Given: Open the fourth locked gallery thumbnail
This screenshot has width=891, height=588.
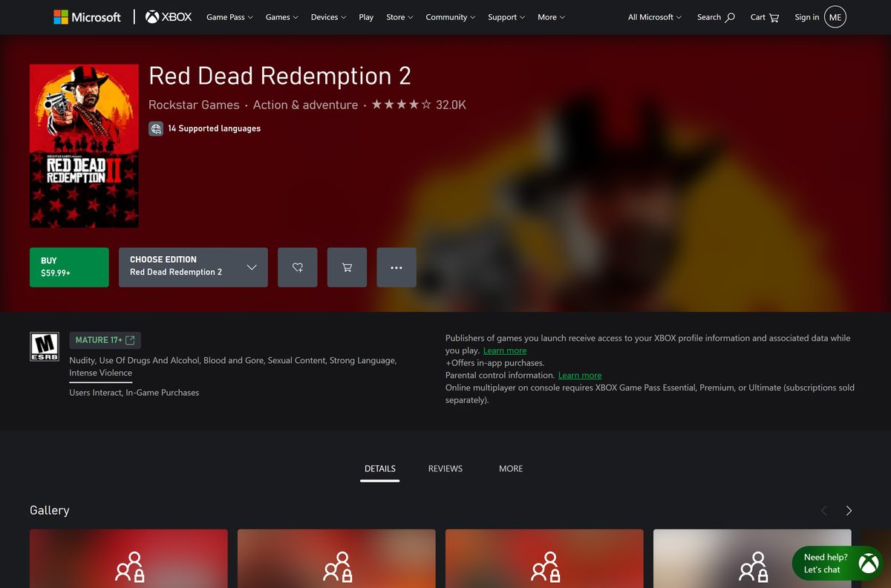Looking at the screenshot, I should (x=752, y=558).
